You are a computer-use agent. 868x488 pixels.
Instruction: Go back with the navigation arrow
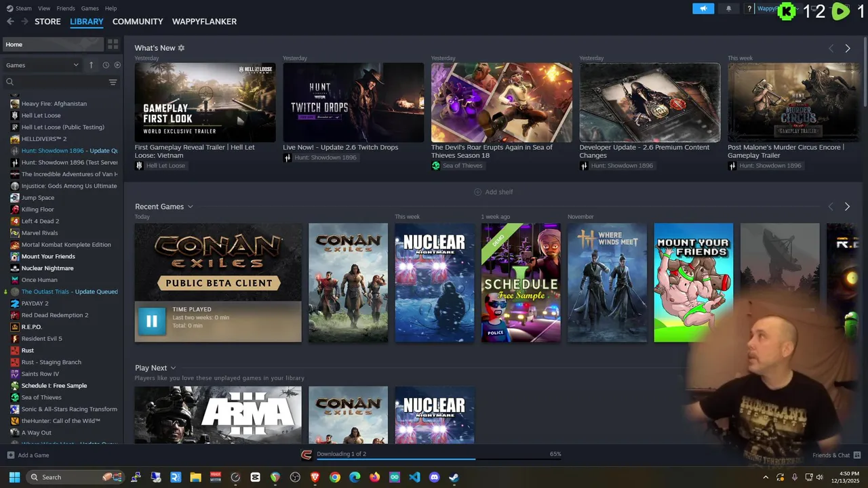pyautogui.click(x=10, y=22)
